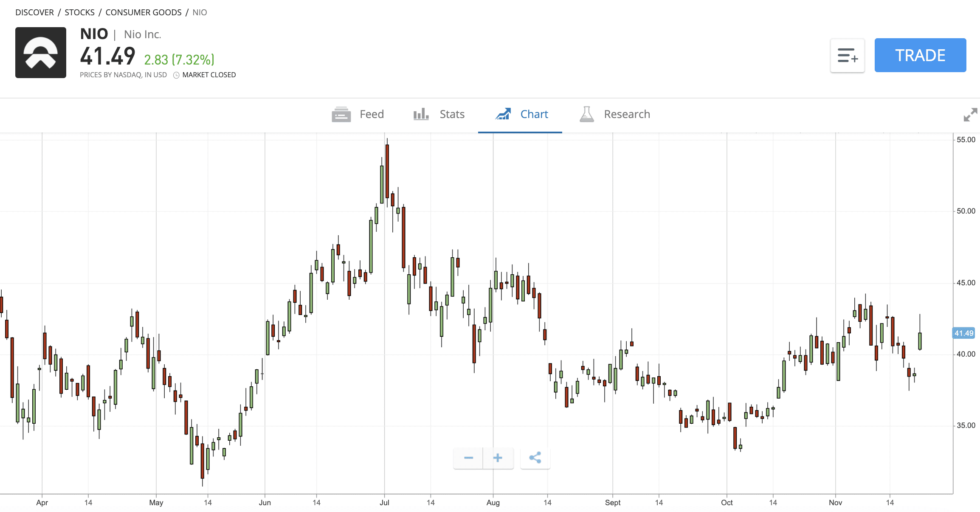Click the NIO breadcrumb entry
This screenshot has width=980, height=512.
[x=200, y=12]
